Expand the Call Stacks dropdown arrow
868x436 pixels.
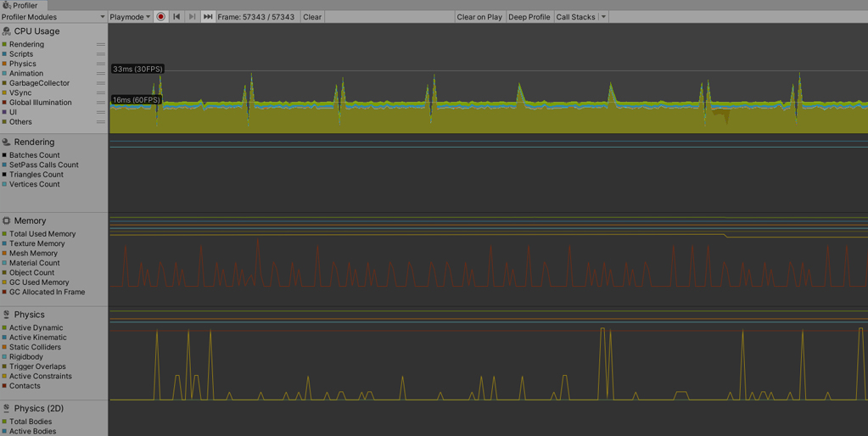[603, 17]
